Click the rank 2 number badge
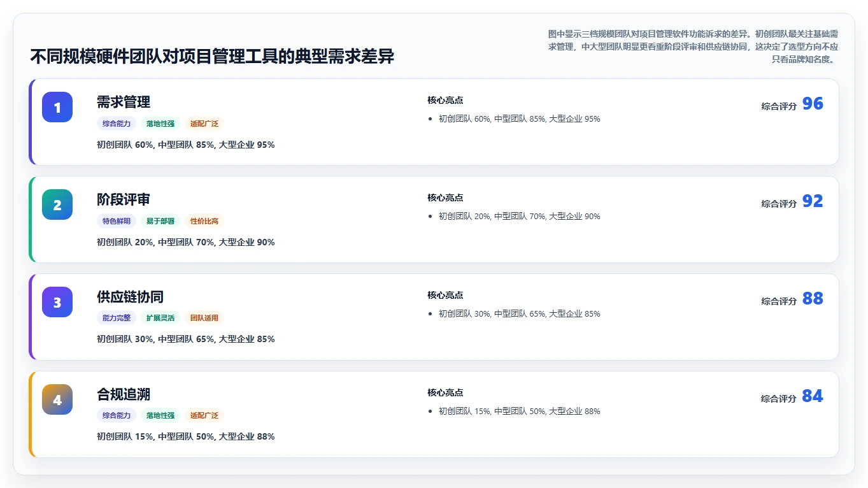Viewport: 868px width, 488px height. (57, 205)
